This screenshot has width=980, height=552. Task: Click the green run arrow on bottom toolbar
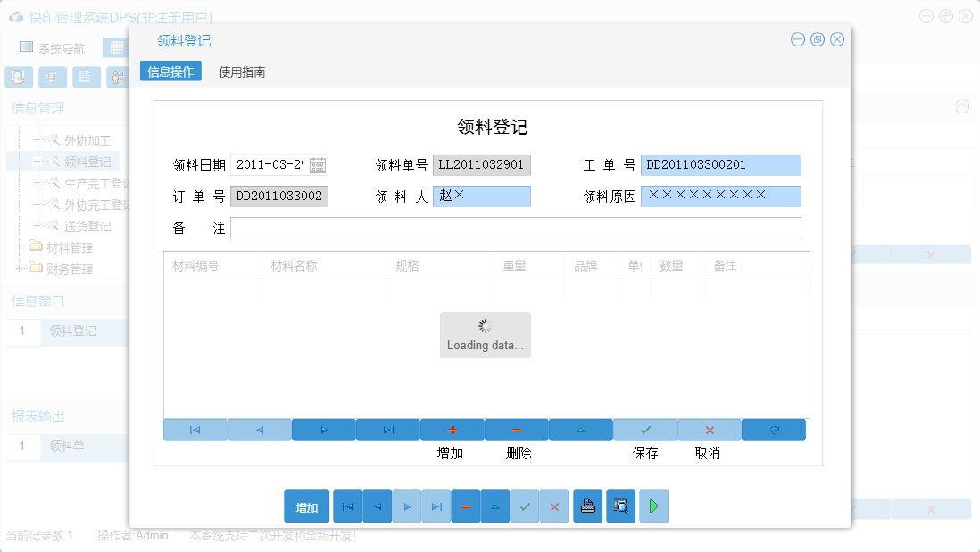653,506
